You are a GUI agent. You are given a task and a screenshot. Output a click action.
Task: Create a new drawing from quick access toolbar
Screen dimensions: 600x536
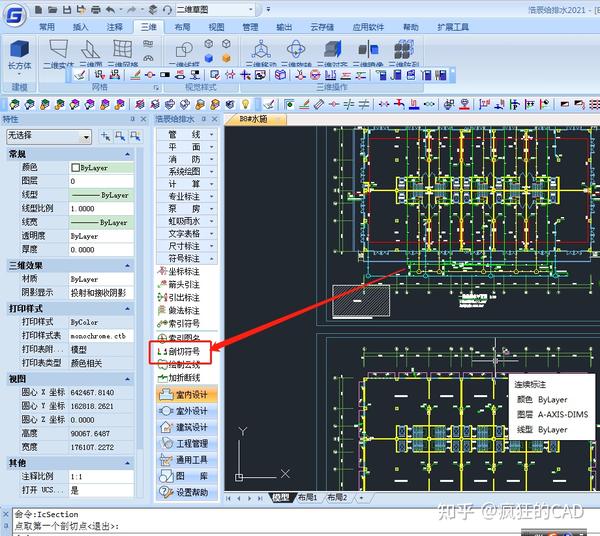[39, 9]
